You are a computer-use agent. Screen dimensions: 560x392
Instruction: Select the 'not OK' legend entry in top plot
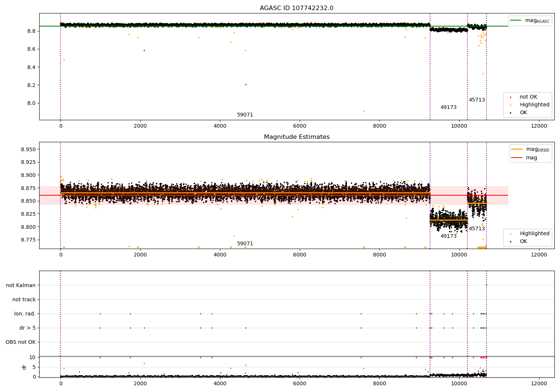(528, 97)
